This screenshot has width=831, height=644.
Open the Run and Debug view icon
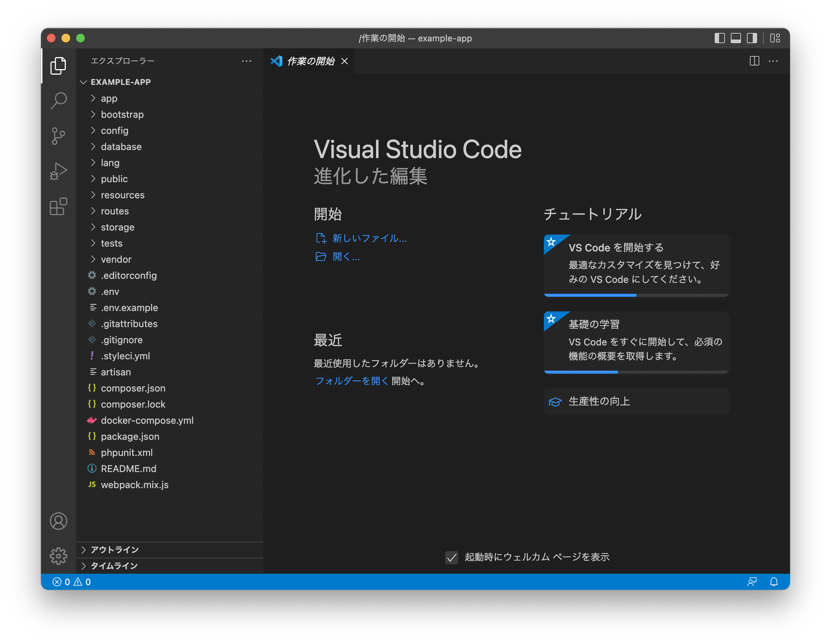tap(58, 171)
